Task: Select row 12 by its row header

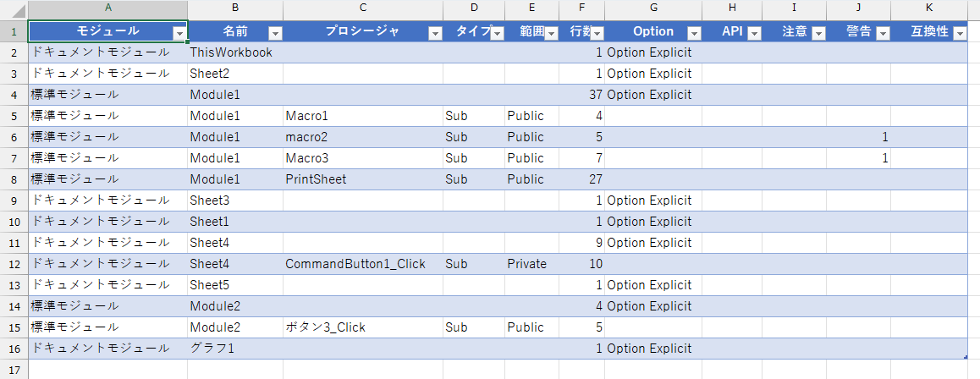Action: pyautogui.click(x=14, y=264)
